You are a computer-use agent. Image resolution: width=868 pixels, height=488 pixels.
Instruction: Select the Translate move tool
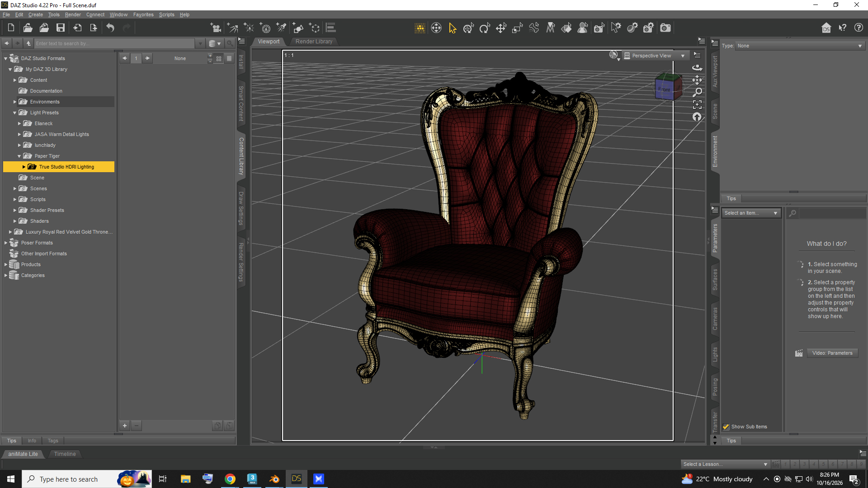(x=501, y=28)
